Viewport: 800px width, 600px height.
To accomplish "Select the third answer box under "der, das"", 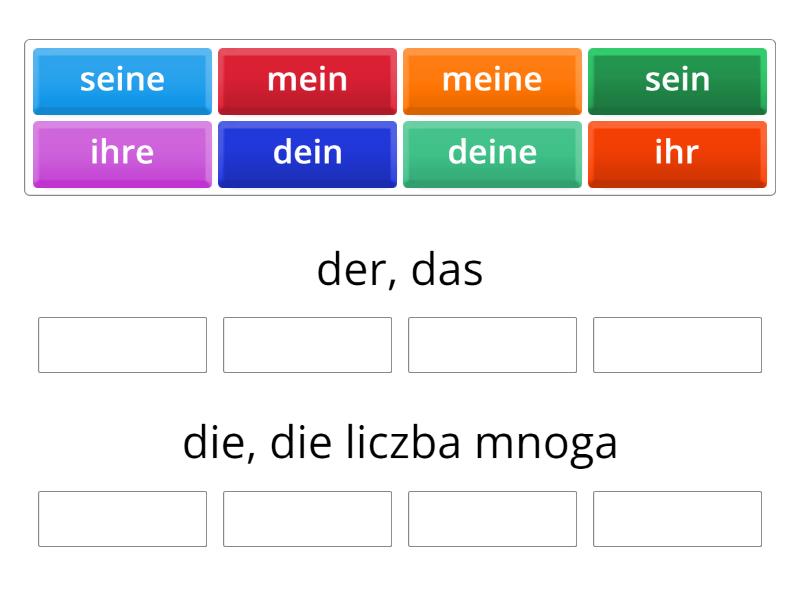I will (492, 346).
